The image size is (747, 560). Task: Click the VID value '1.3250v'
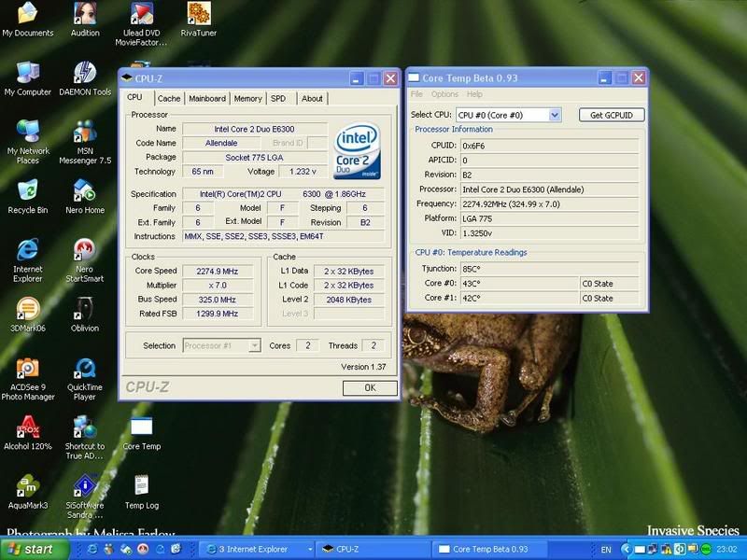pyautogui.click(x=549, y=233)
